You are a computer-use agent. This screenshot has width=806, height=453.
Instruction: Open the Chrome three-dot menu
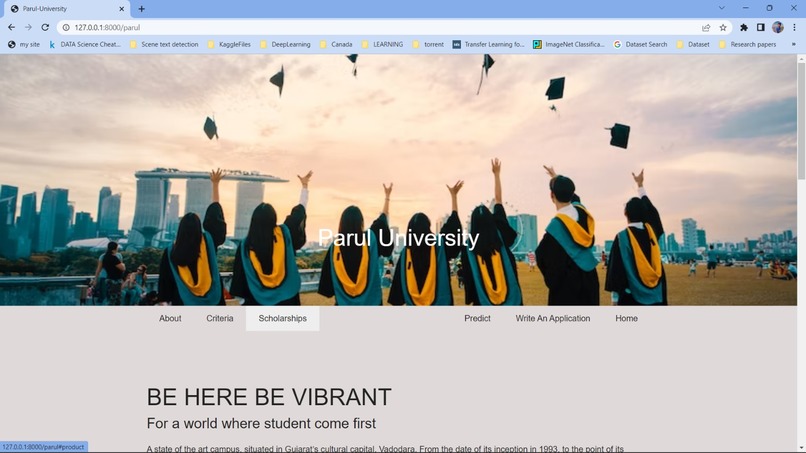tap(794, 28)
